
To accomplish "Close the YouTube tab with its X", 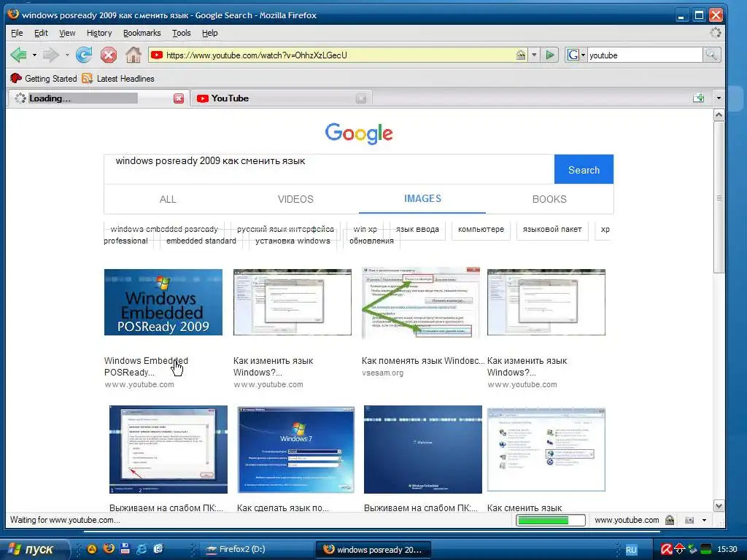I will click(x=361, y=98).
